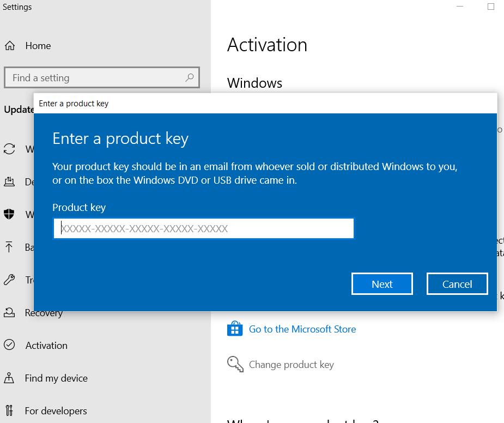Screen dimensions: 504x423
Task: Maximize the Settings window
Action: coord(491,7)
